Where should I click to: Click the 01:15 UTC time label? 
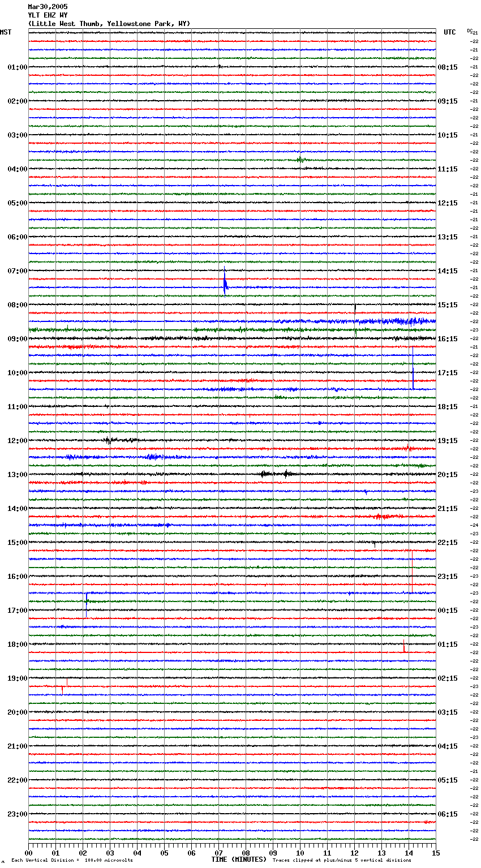(448, 644)
